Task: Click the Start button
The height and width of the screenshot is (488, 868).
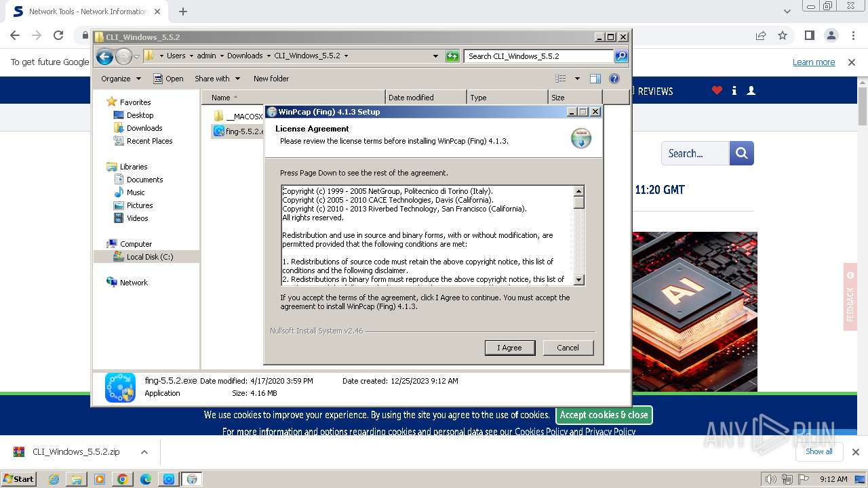Action: pyautogui.click(x=18, y=479)
